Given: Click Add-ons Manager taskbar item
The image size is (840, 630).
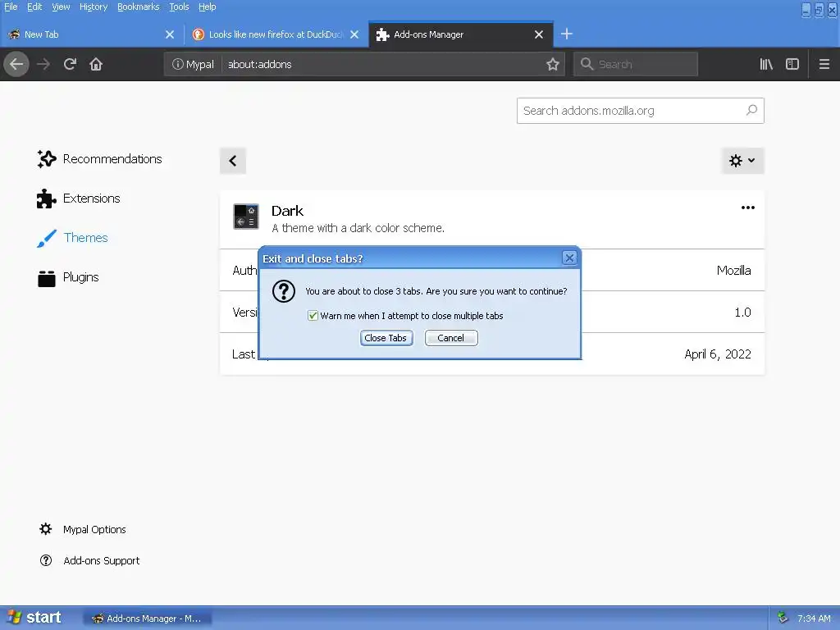Looking at the screenshot, I should click(148, 619).
